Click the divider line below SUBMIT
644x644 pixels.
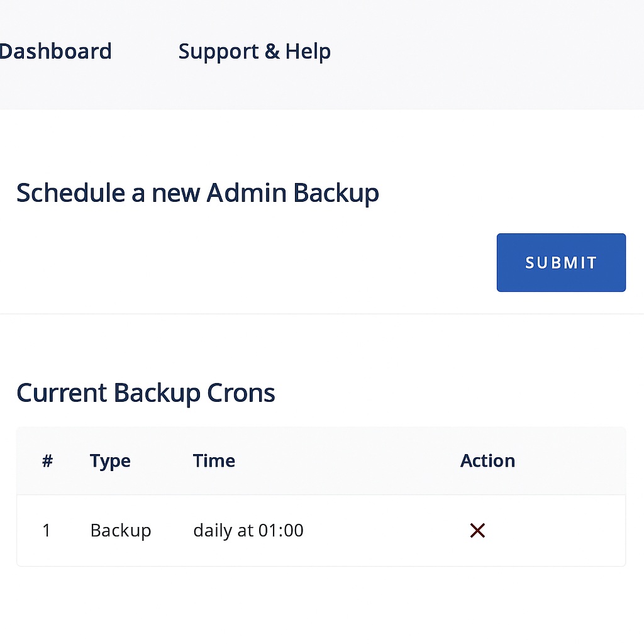pyautogui.click(x=322, y=313)
